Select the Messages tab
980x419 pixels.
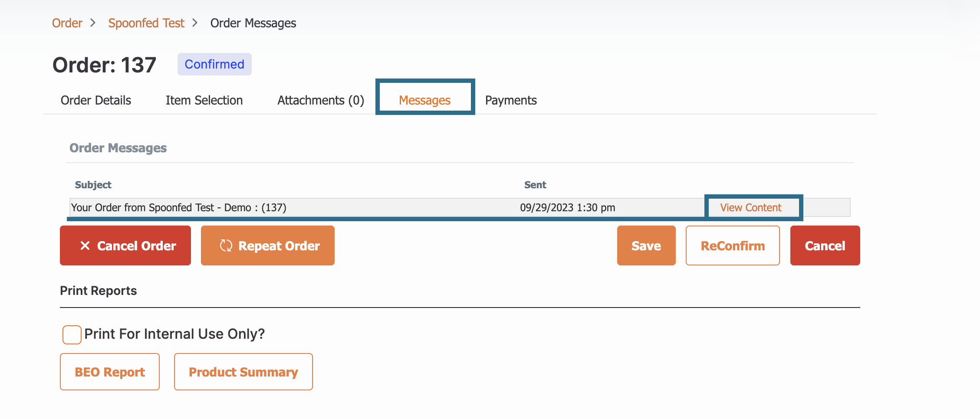click(424, 100)
